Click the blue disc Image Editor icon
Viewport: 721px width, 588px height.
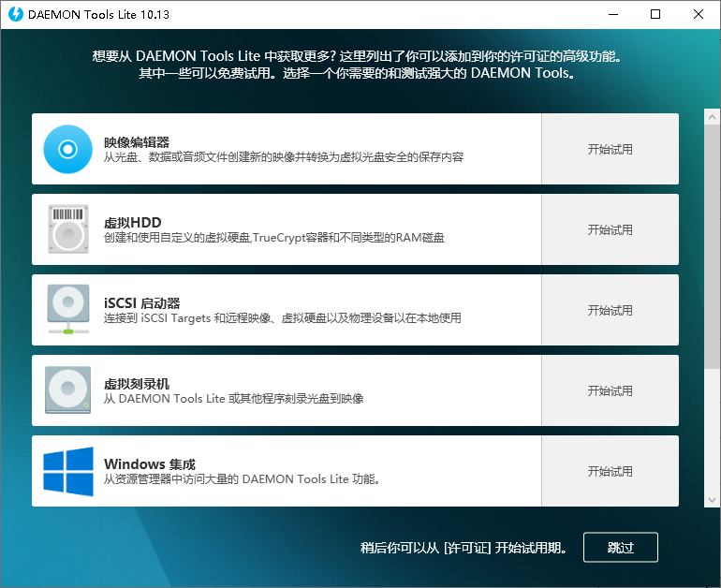pos(68,150)
